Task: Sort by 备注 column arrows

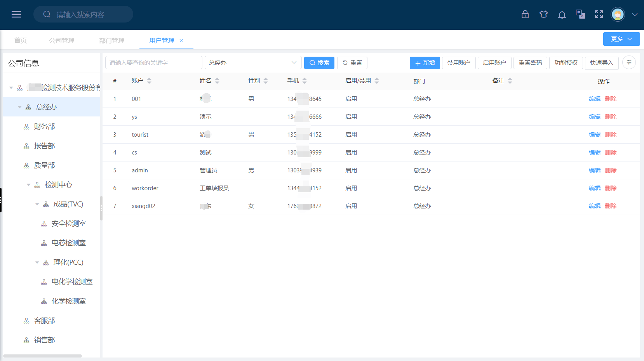Action: coord(510,81)
